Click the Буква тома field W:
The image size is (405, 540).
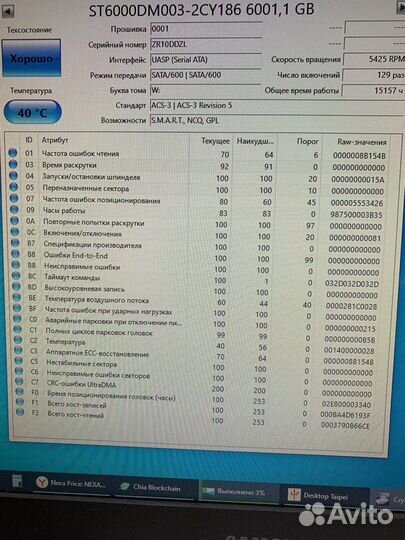click(206, 90)
